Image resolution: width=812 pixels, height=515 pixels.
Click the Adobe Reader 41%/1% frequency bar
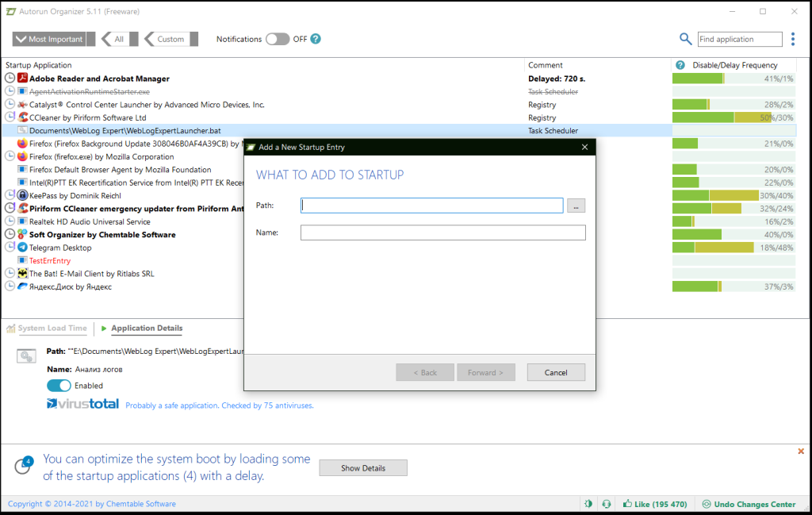point(733,79)
